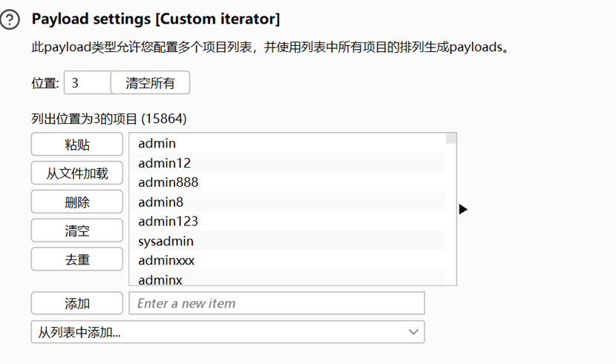Click the 清空所有 button
Screen dimensions: 616x364
[150, 83]
